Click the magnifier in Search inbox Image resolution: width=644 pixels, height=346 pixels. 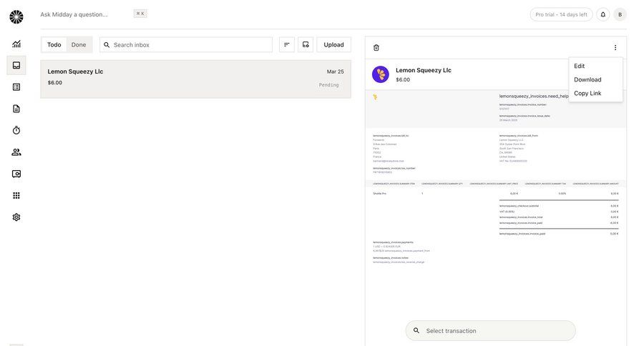coord(107,45)
